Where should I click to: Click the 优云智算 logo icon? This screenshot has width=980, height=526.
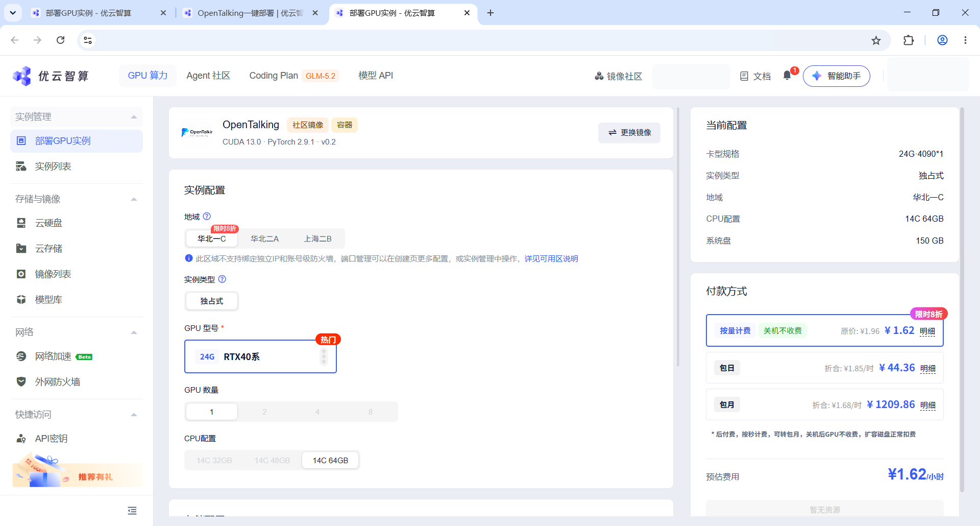[x=22, y=76]
